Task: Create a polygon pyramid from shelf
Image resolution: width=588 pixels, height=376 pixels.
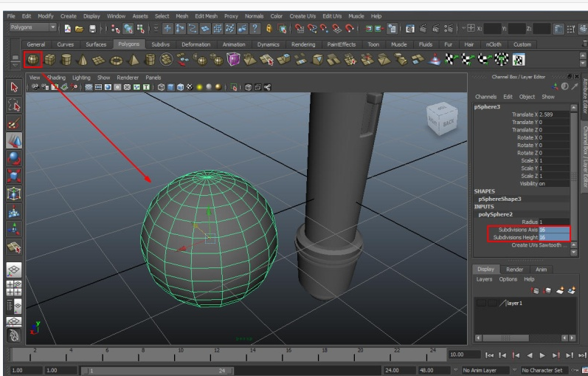Action: (x=133, y=60)
